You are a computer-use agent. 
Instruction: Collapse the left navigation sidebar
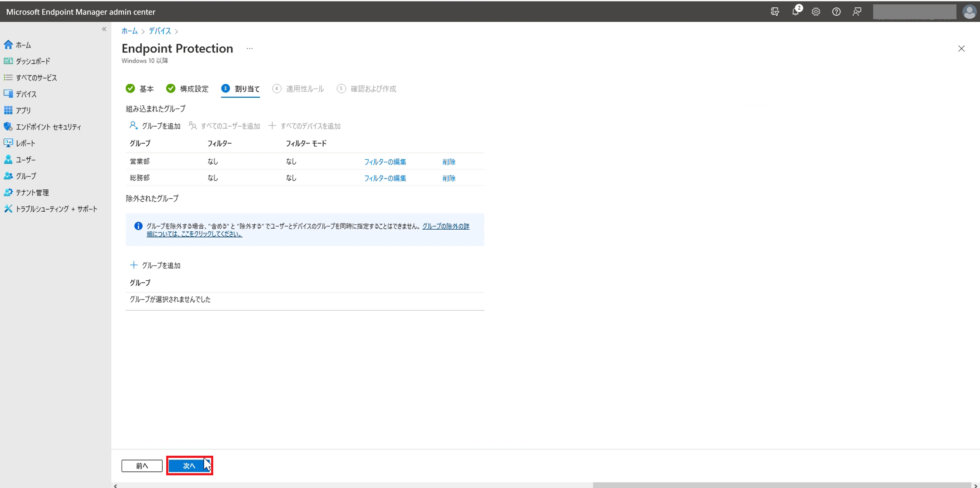[x=104, y=29]
